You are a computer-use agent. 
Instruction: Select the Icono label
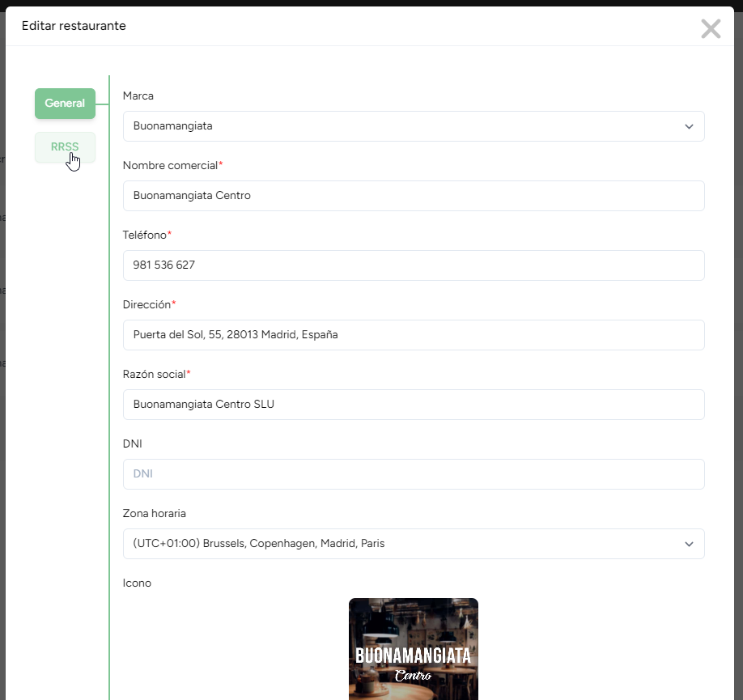(x=137, y=583)
